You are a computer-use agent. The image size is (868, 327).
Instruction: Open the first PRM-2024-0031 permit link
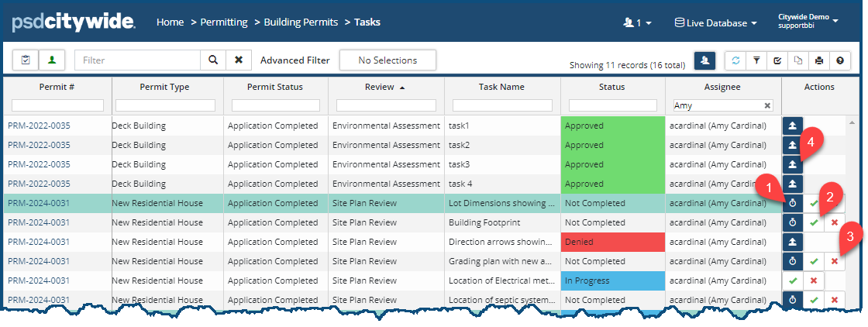pyautogui.click(x=39, y=203)
